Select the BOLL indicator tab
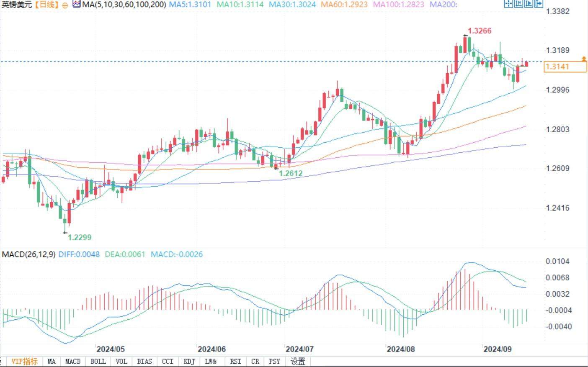Screen dimensions: 588x367 (x=98, y=362)
